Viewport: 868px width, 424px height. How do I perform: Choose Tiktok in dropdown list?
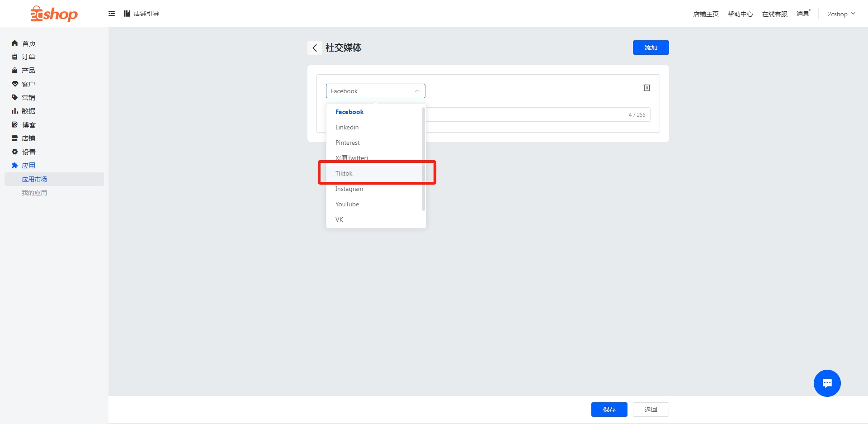pyautogui.click(x=375, y=173)
